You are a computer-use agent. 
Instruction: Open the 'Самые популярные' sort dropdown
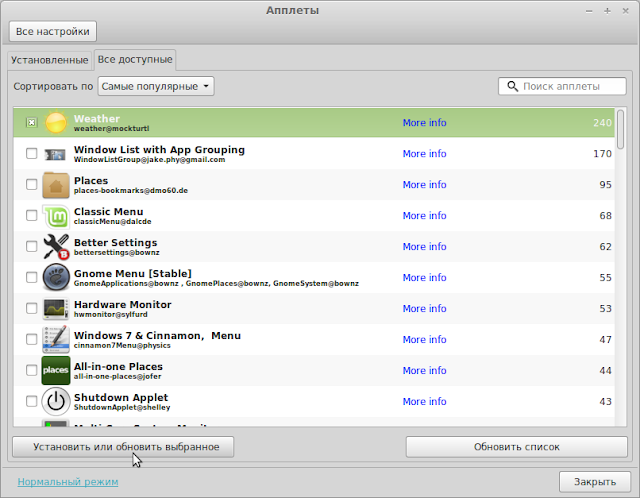click(x=156, y=86)
